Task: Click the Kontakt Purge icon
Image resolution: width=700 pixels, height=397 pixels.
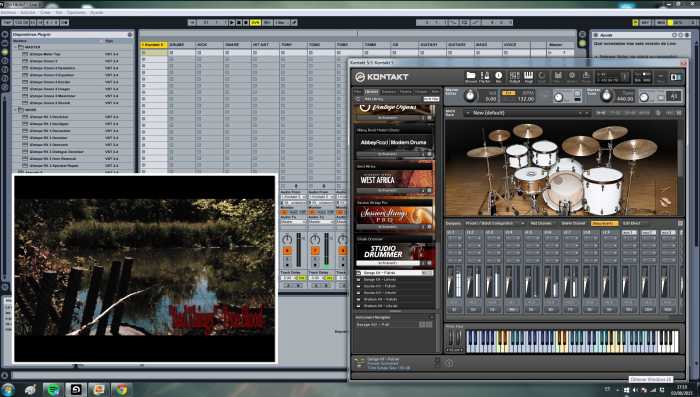Action: click(x=586, y=76)
